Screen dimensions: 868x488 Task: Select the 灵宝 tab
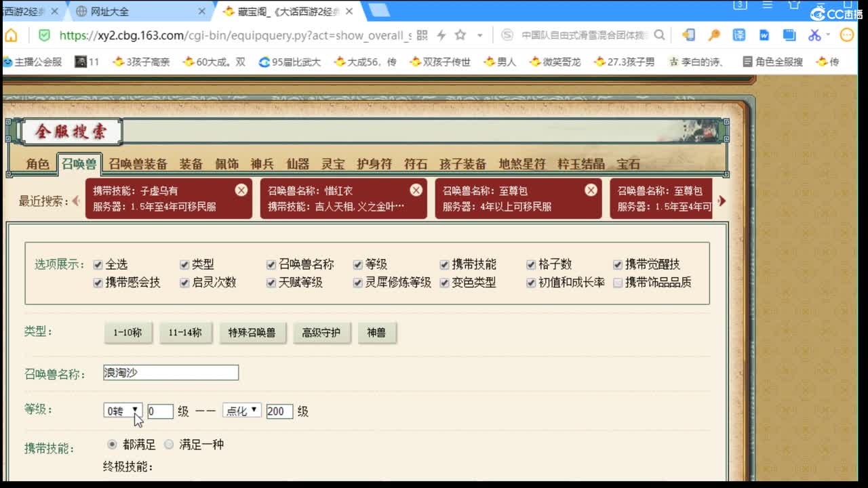click(x=333, y=164)
